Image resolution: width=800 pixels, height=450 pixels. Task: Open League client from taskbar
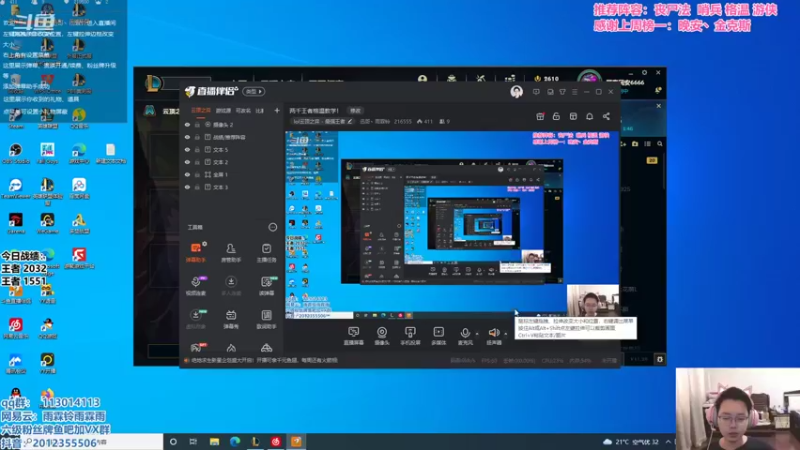coord(255,442)
